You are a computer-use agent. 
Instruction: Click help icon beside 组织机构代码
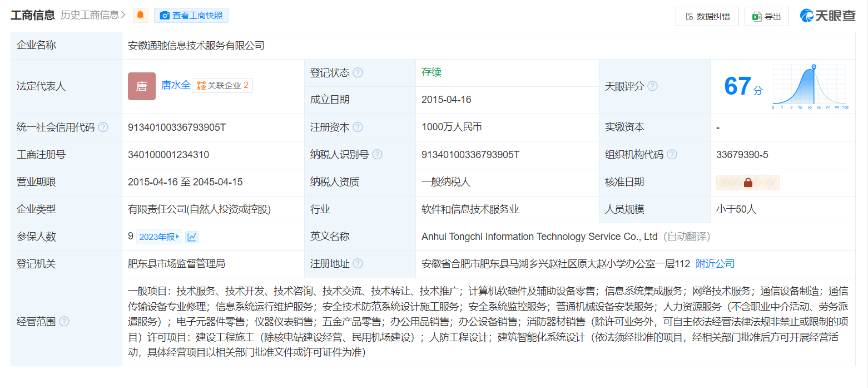click(672, 154)
